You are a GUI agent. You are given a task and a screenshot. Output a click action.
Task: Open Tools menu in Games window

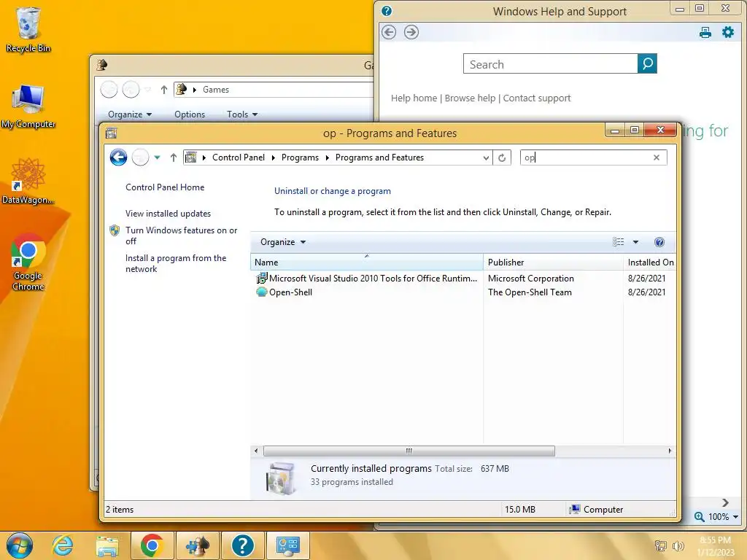242,114
